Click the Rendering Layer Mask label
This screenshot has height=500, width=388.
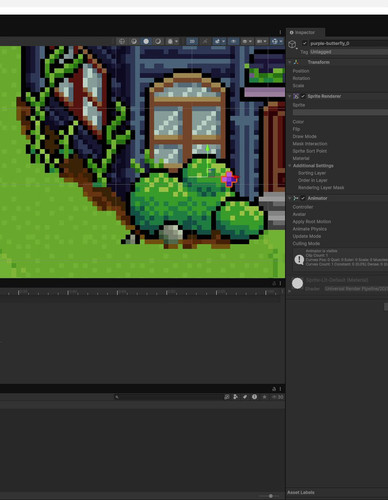pyautogui.click(x=321, y=188)
